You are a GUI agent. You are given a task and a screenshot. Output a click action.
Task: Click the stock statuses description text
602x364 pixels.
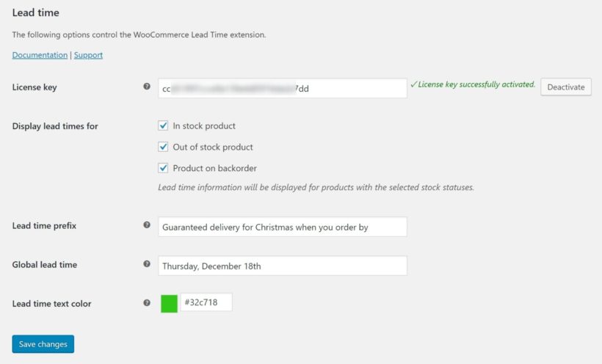click(x=316, y=187)
